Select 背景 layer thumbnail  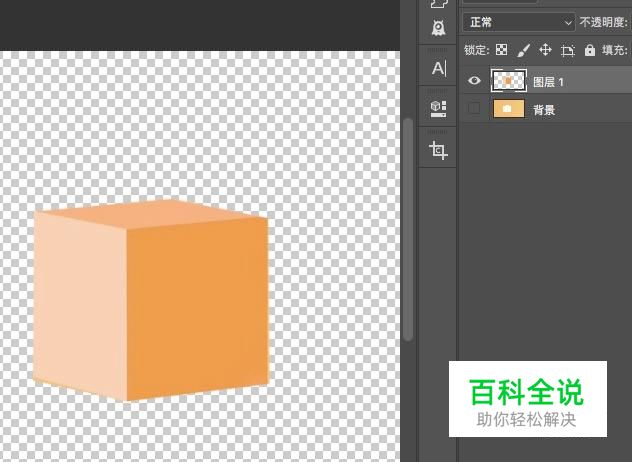pyautogui.click(x=509, y=109)
